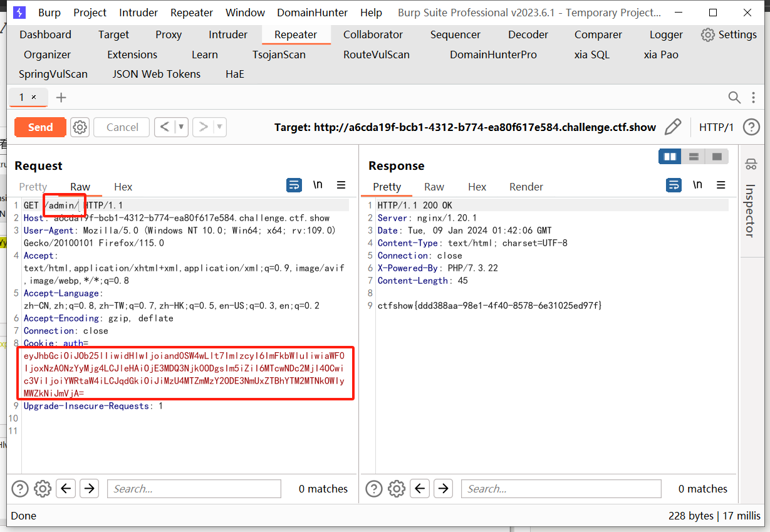This screenshot has width=770, height=532.
Task: Open Request search help icon
Action: click(20, 489)
